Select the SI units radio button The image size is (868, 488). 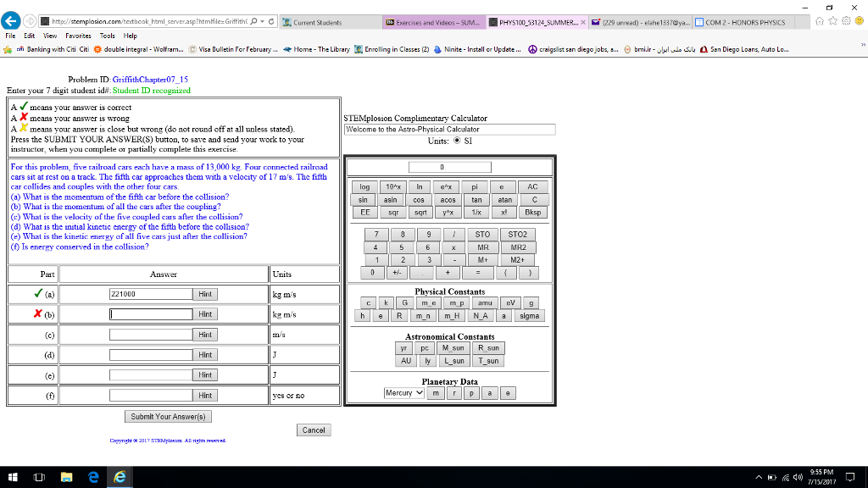click(x=457, y=141)
